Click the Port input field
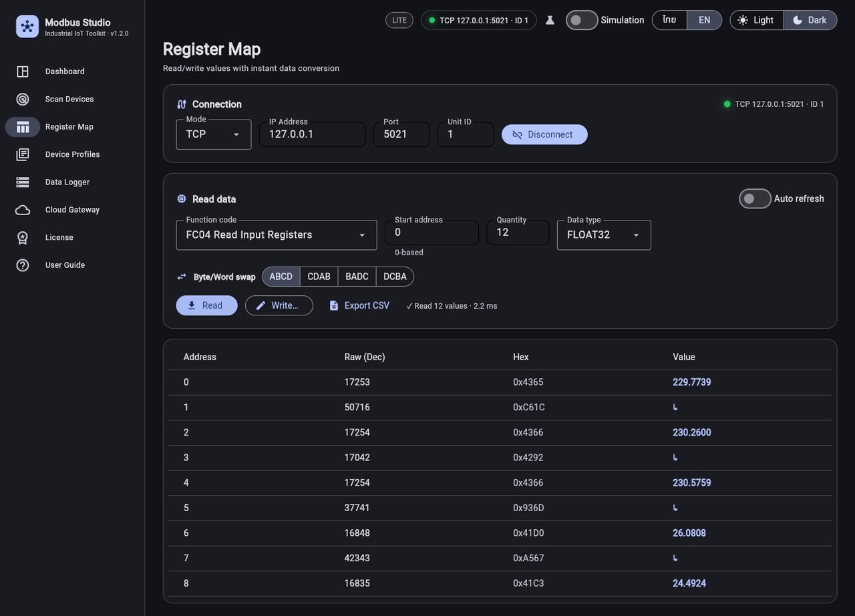855x616 pixels. 401,134
